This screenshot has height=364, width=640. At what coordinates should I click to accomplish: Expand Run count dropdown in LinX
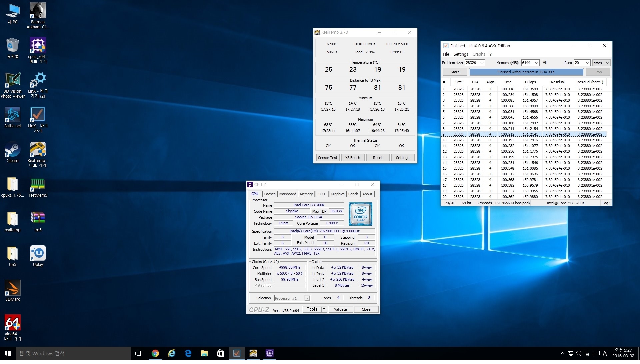click(x=587, y=63)
